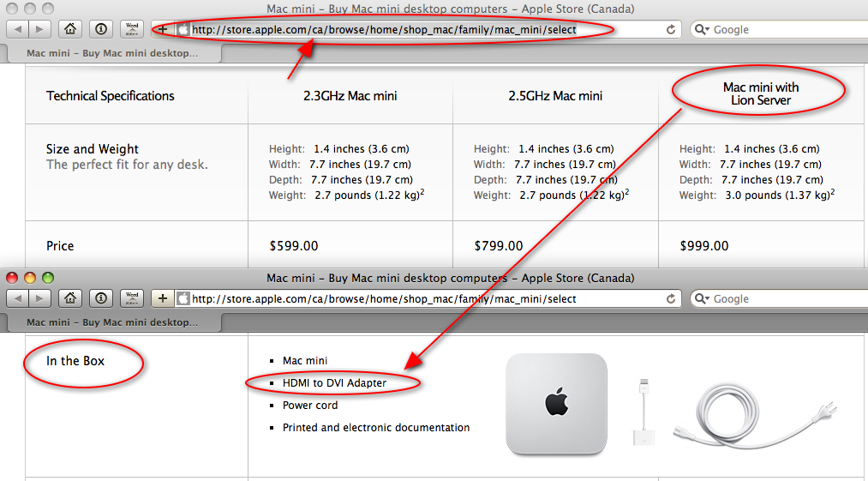Click 'The perfect fit for any desk.' text

click(128, 165)
